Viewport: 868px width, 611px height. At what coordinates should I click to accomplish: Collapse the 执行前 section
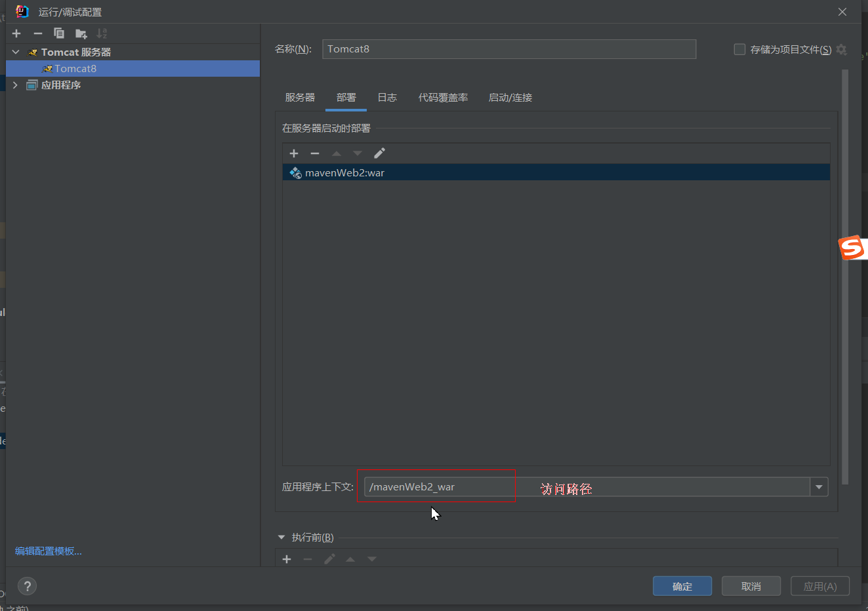click(x=281, y=538)
